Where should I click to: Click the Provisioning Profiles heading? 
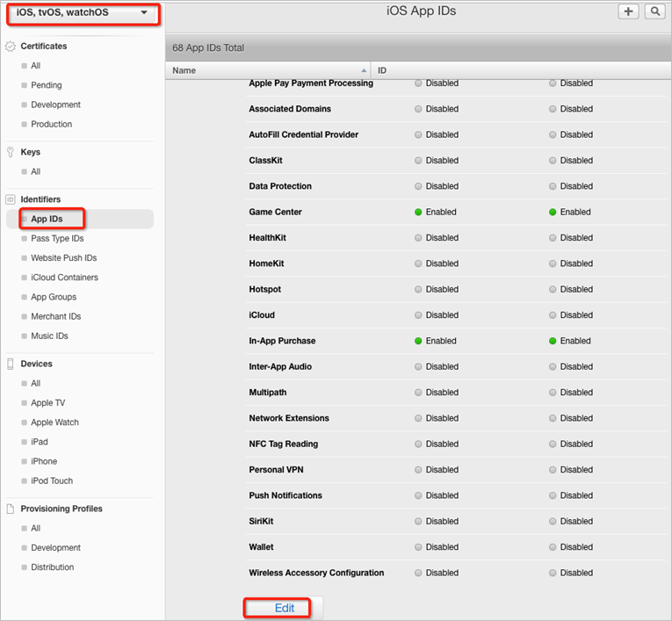[x=61, y=509]
